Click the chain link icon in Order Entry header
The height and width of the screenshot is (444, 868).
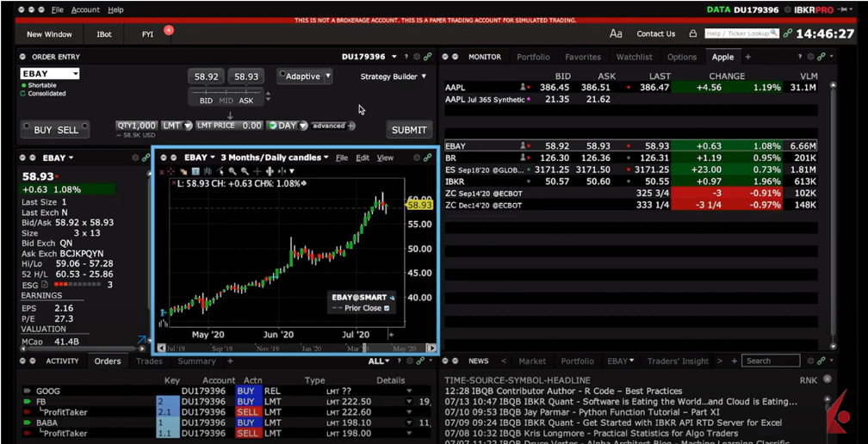point(428,57)
